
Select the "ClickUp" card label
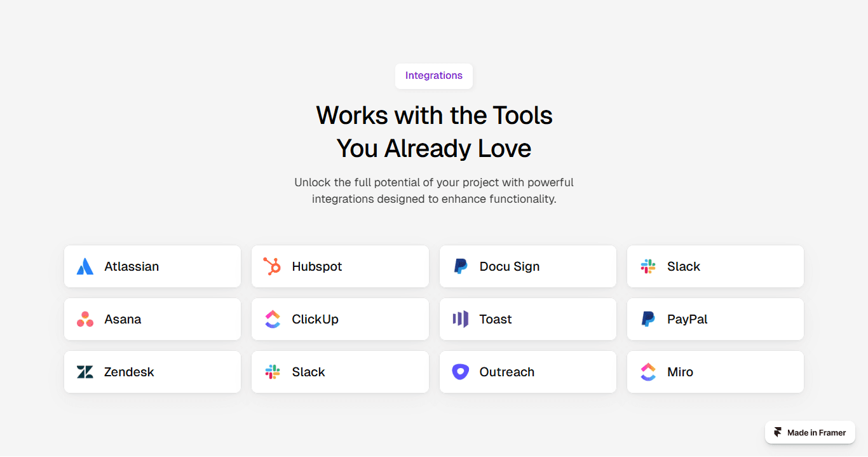coord(315,320)
